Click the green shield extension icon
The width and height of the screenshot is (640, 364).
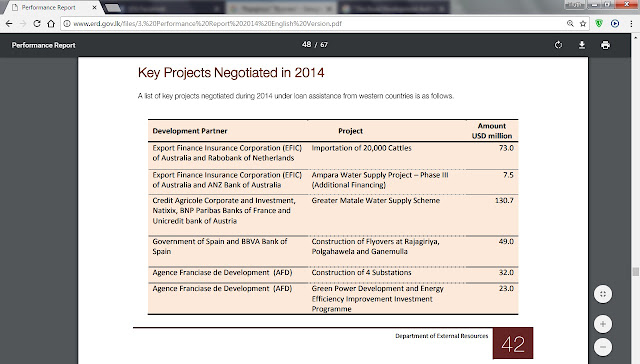[x=599, y=24]
